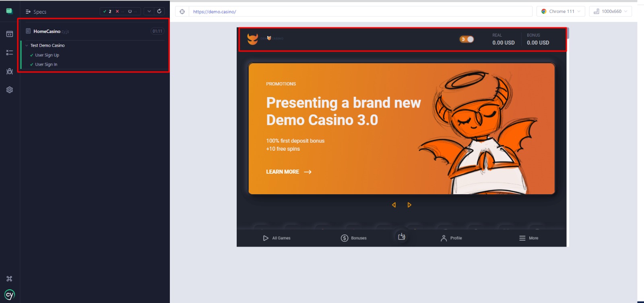Viewport: 644px width, 303px height.
Task: Click the demo.casino URL field
Action: pyautogui.click(x=361, y=12)
